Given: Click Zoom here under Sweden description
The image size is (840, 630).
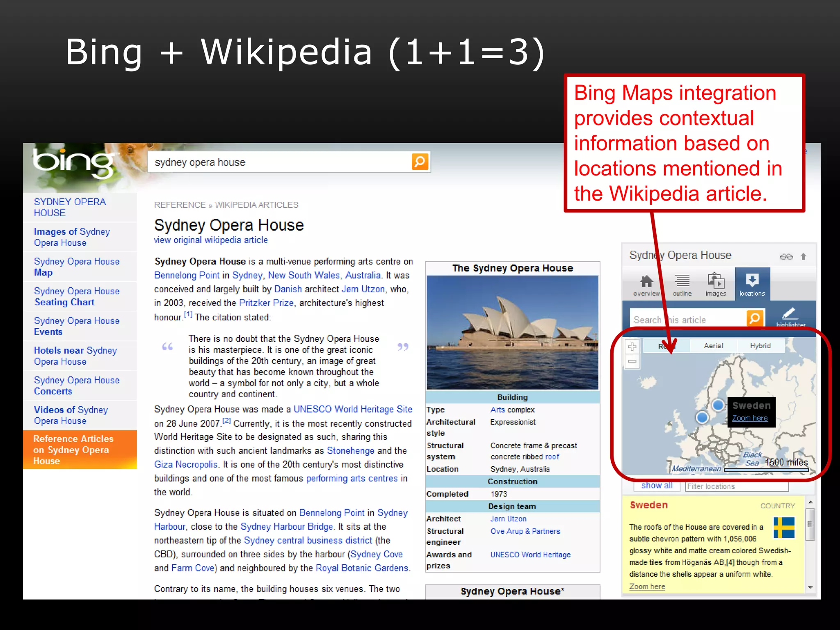Looking at the screenshot, I should click(x=647, y=587).
